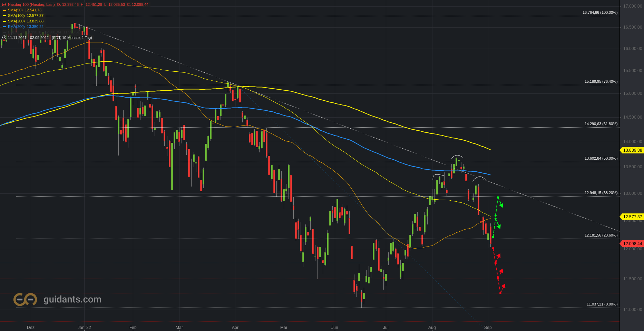Click the 15.000,00 price-axis label
Viewport: 644px width, 331px height.
[x=633, y=93]
